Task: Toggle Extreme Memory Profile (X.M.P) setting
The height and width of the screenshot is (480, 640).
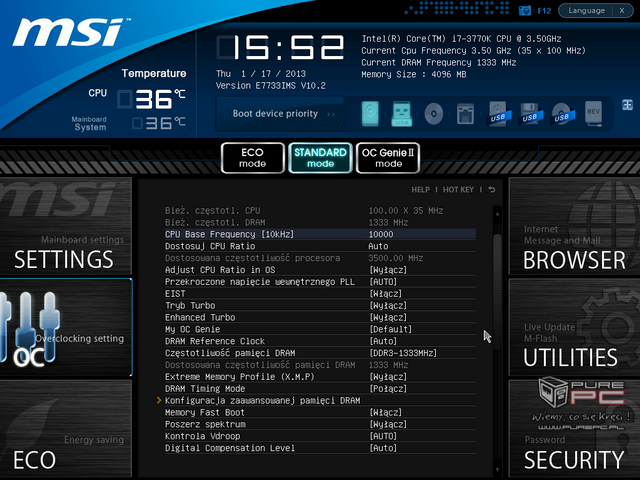Action: click(x=320, y=377)
